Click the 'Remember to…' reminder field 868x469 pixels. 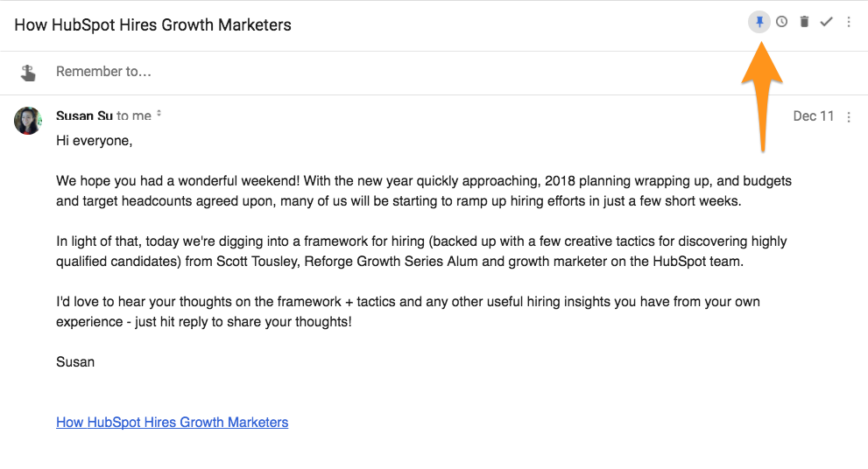pyautogui.click(x=103, y=72)
